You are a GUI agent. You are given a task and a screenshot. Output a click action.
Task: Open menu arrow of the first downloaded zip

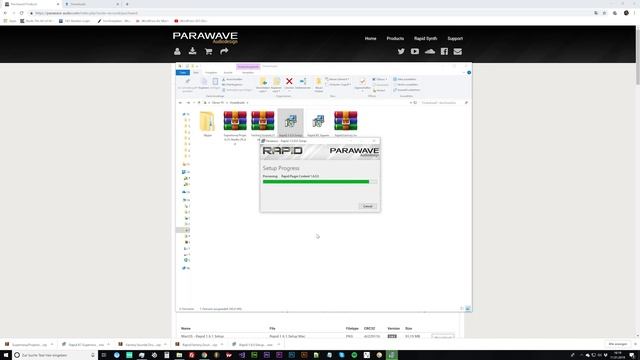(x=52, y=344)
